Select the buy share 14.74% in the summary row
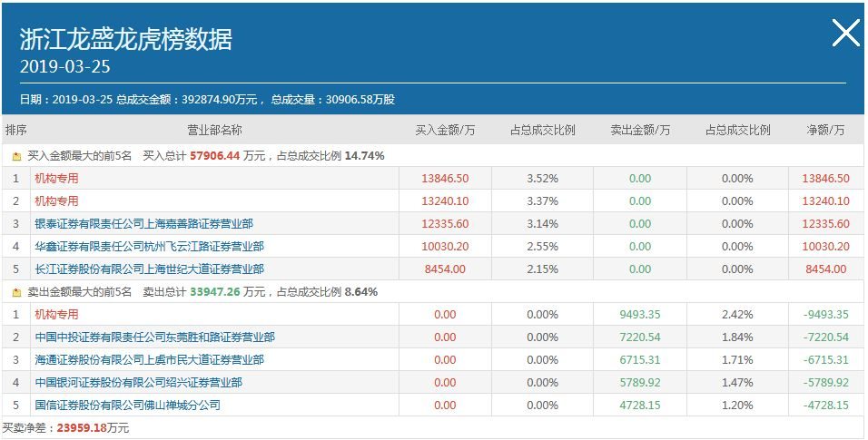 click(x=364, y=156)
